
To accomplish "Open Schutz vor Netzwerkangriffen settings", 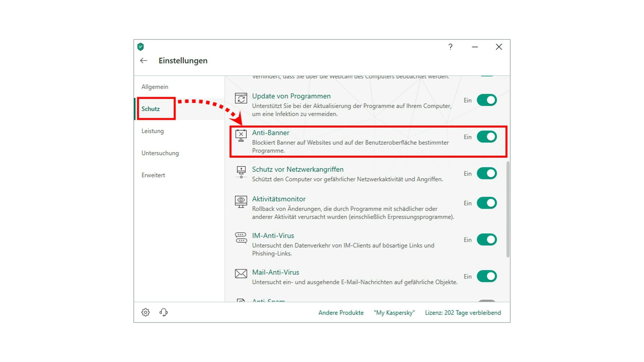I will coord(298,169).
